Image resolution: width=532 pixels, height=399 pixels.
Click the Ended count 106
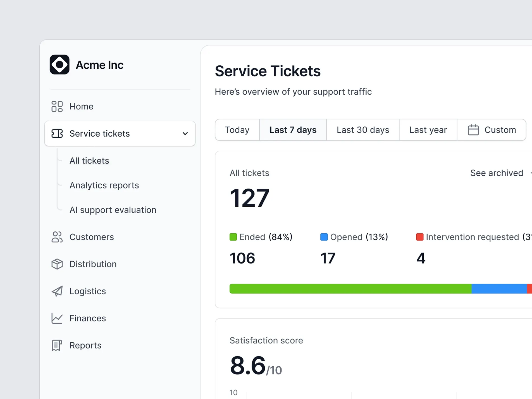[242, 258]
